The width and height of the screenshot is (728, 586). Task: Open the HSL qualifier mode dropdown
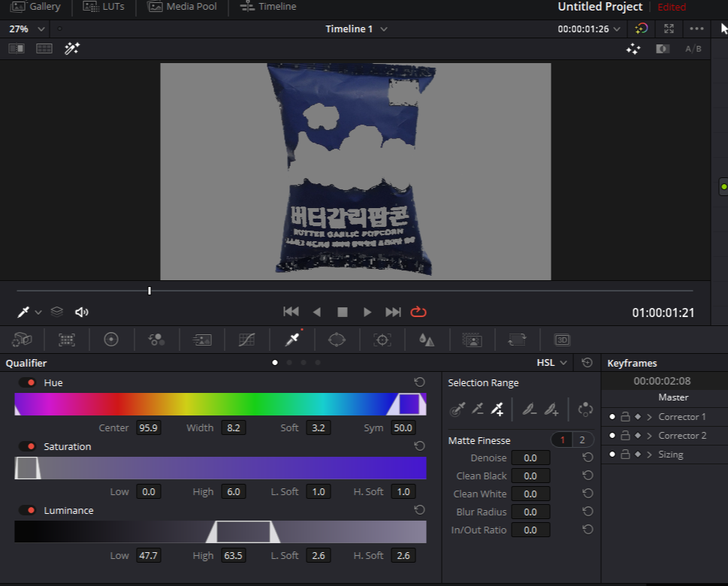point(551,363)
